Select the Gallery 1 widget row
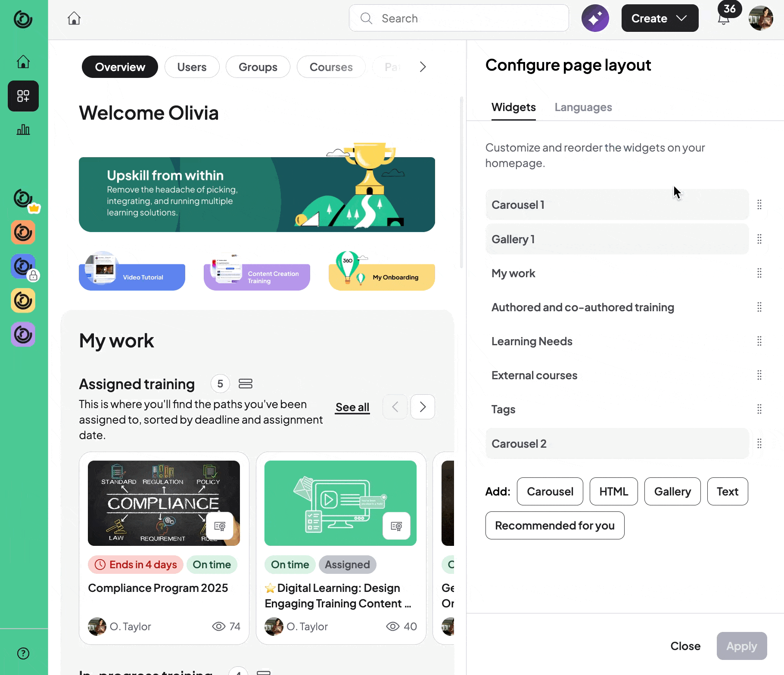Image resolution: width=784 pixels, height=675 pixels. click(x=617, y=239)
